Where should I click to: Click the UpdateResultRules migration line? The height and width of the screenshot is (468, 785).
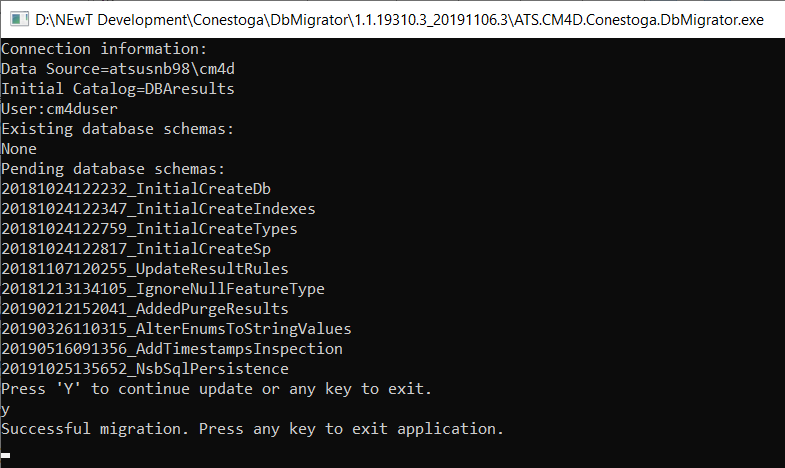click(x=145, y=269)
